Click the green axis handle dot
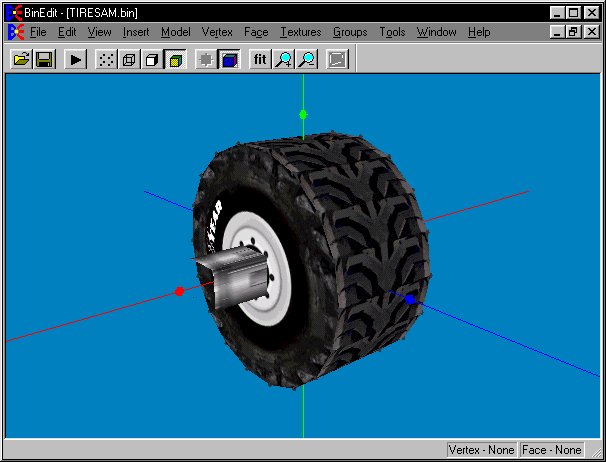 point(303,115)
